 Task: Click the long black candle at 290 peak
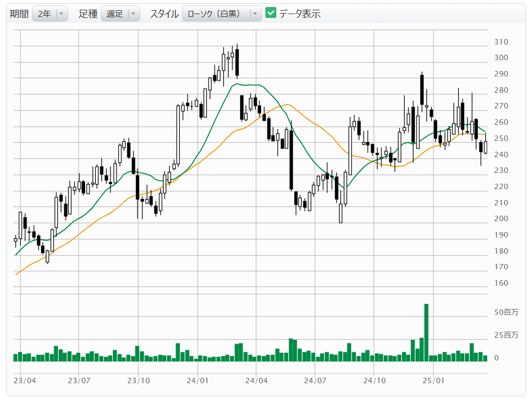pyautogui.click(x=421, y=89)
